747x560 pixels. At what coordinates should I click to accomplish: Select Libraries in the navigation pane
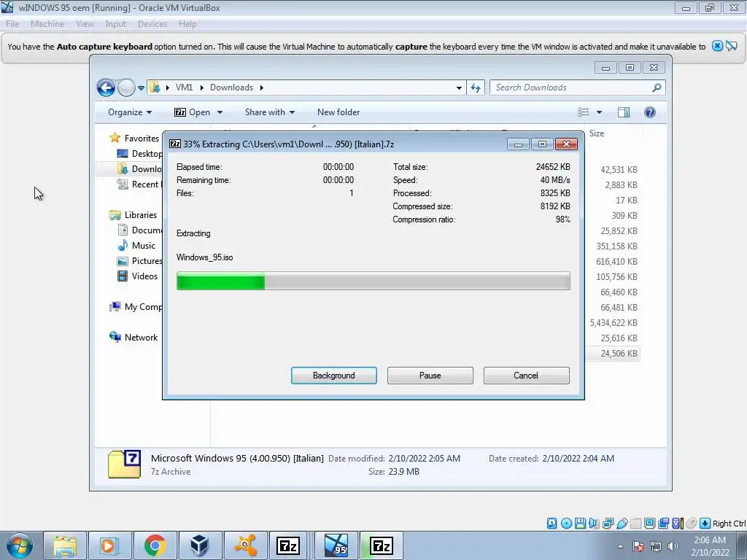pyautogui.click(x=133, y=215)
